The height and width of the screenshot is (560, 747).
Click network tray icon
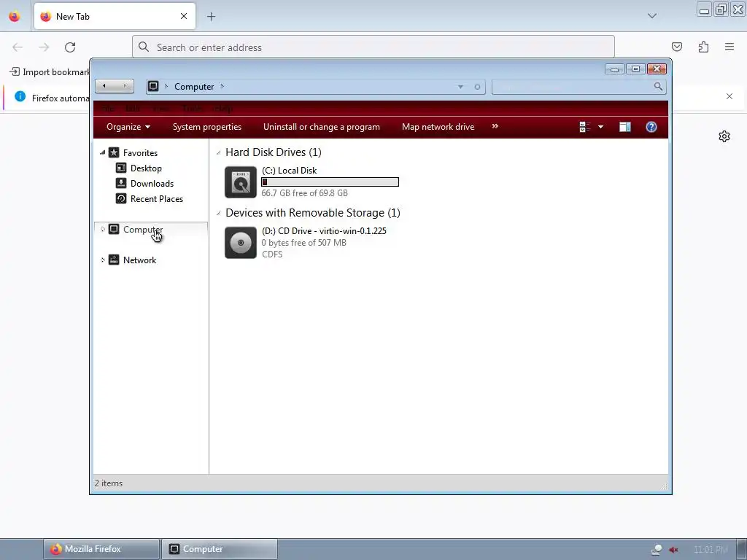tap(656, 550)
